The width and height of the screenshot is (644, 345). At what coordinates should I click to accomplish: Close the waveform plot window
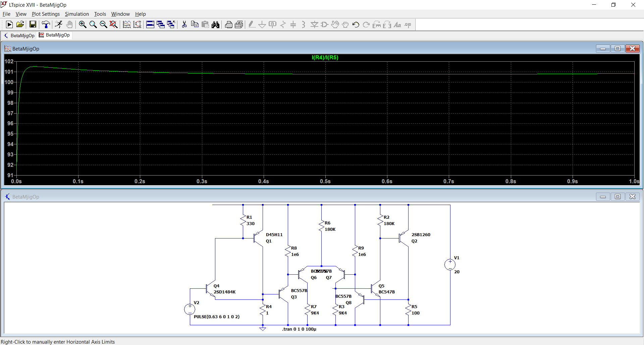coord(632,49)
